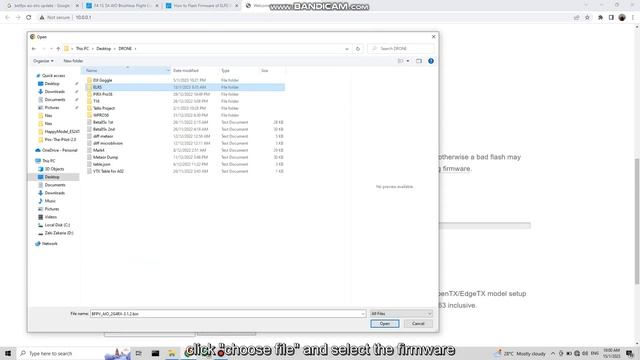Open the Organize dropdown menu
Image resolution: width=640 pixels, height=360 pixels.
[x=43, y=61]
